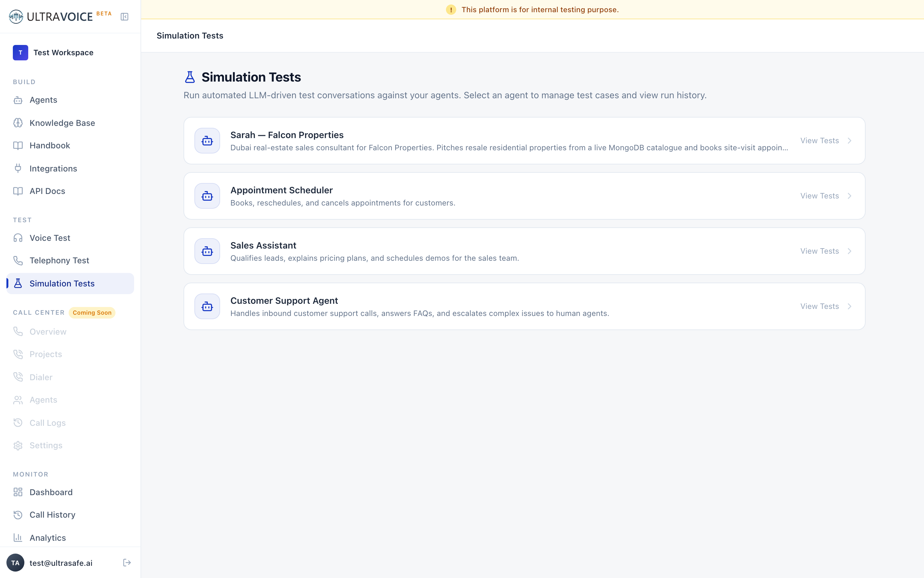
Task: Click the Voice Test headphones icon
Action: point(18,238)
